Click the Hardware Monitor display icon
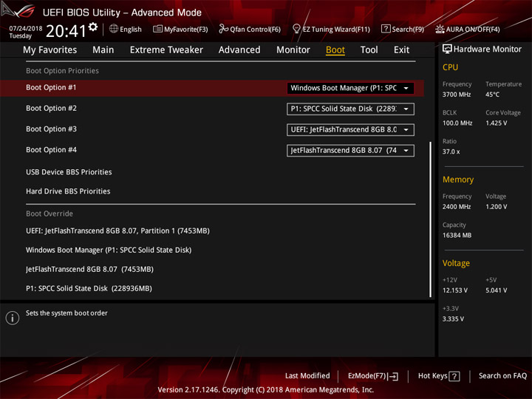This screenshot has width=532, height=399. [447, 49]
